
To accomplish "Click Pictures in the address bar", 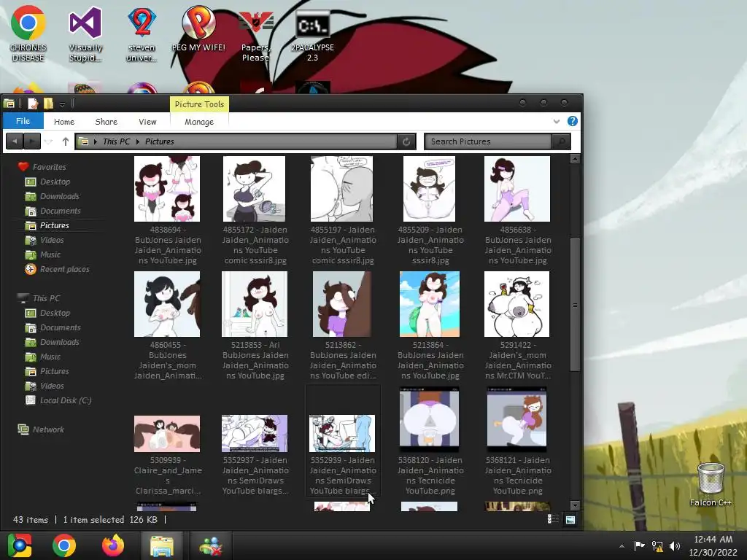I will pos(160,141).
